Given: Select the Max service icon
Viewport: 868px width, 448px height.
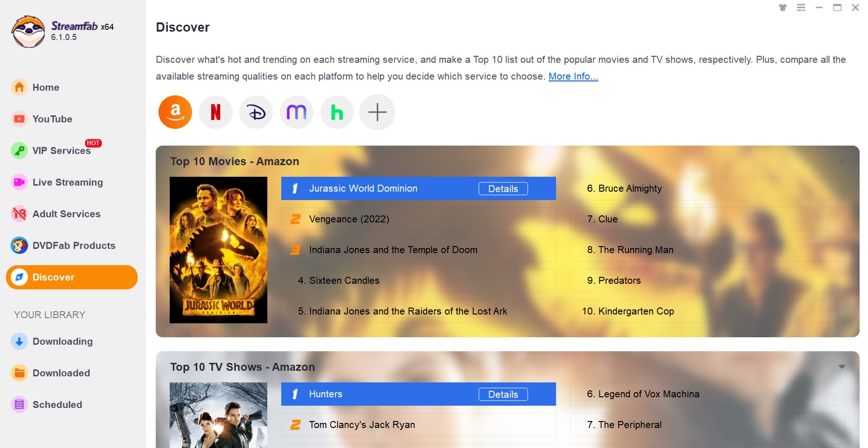Looking at the screenshot, I should (x=297, y=112).
